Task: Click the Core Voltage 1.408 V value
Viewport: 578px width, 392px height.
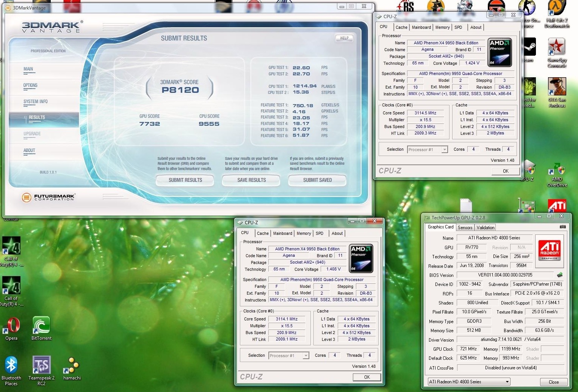Action: tap(334, 269)
